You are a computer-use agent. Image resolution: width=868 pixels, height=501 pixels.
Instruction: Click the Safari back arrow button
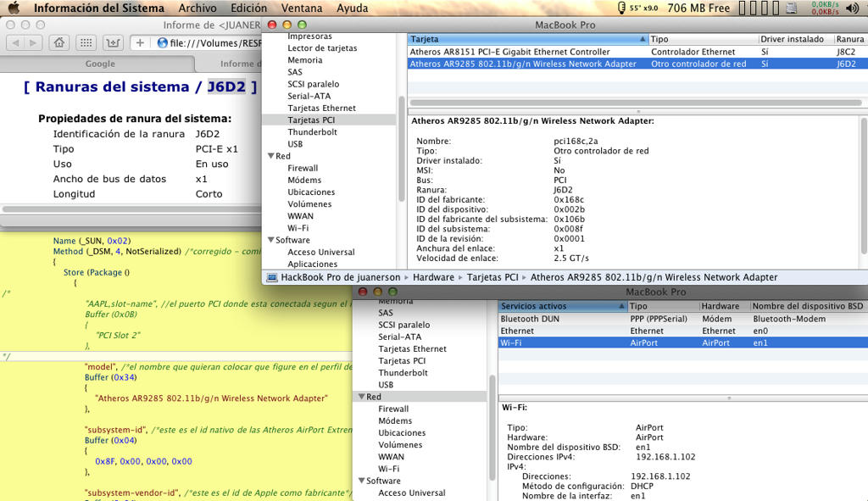(14, 42)
